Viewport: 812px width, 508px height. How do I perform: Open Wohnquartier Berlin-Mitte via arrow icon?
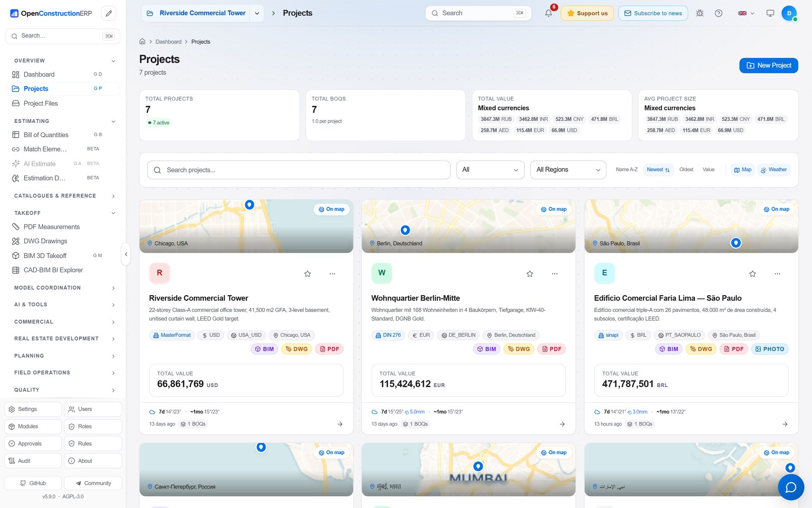(x=562, y=424)
